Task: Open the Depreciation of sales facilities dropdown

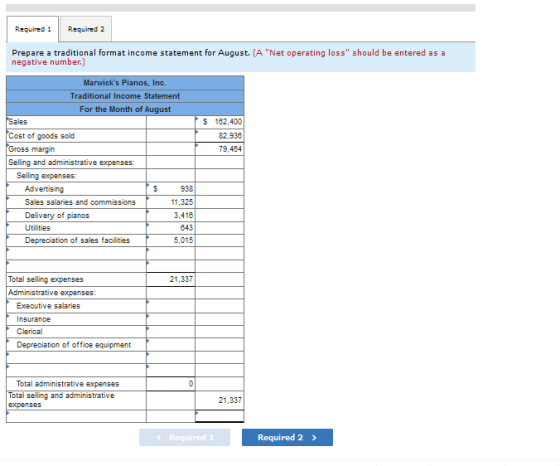Action: click(x=76, y=240)
